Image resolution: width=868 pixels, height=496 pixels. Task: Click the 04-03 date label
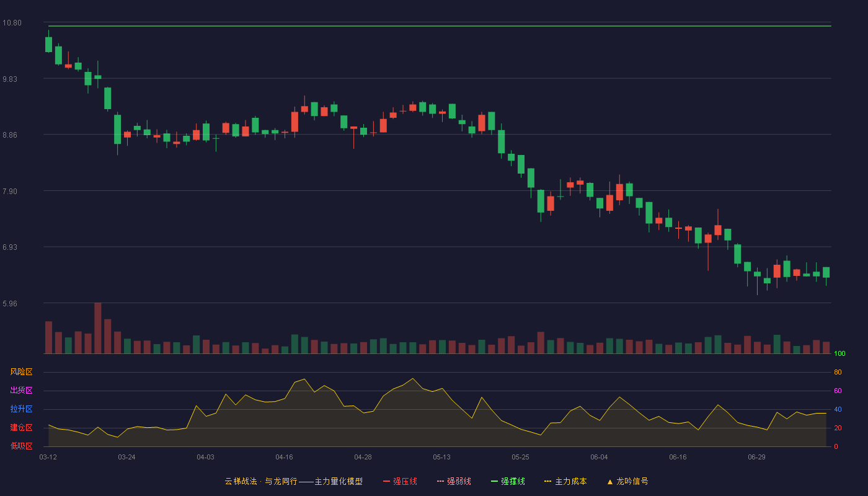[205, 457]
